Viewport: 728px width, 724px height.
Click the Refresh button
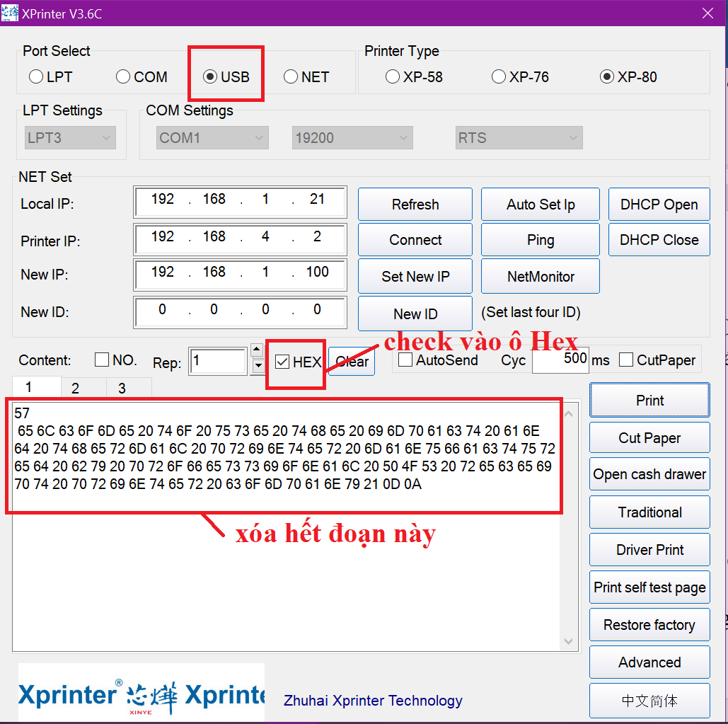point(415,205)
